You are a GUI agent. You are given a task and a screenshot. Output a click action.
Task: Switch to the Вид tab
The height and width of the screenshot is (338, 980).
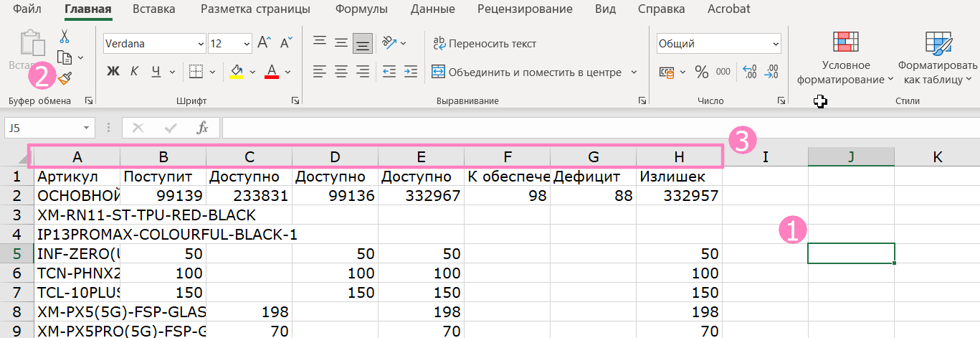pos(605,9)
